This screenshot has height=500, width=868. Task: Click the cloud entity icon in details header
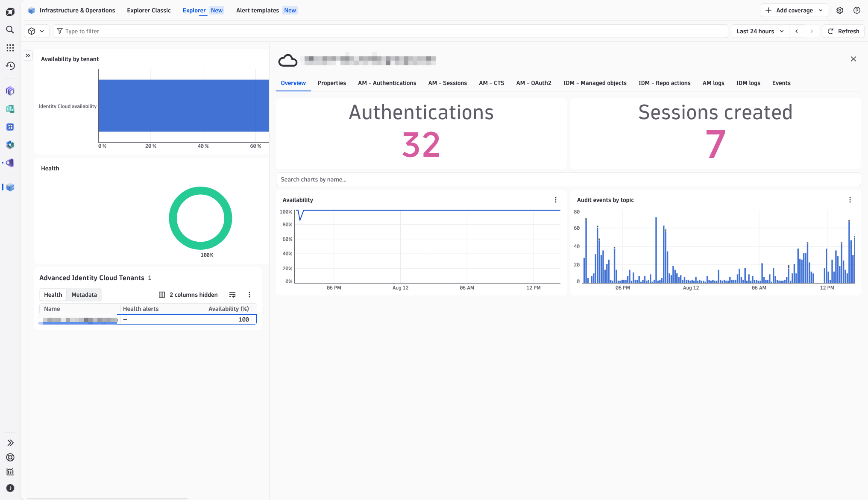(288, 61)
